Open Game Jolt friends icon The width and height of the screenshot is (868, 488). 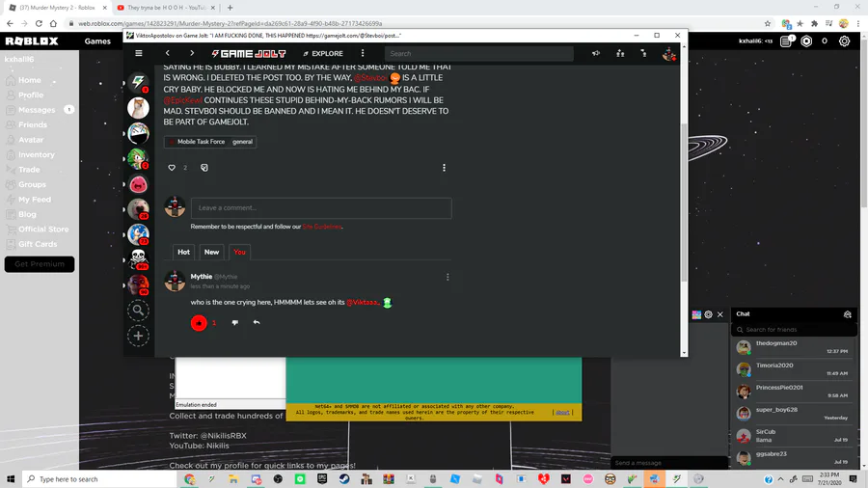pyautogui.click(x=620, y=54)
